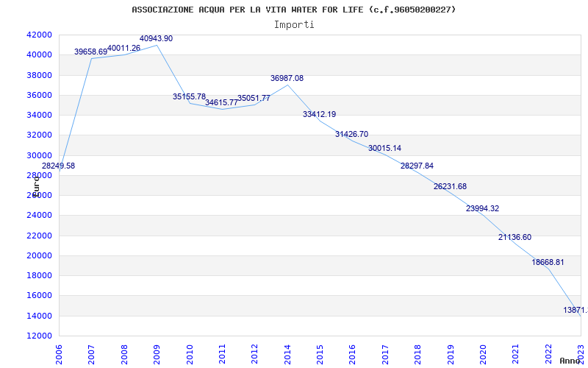
Task: Click x-axis year 2017
Action: point(385,355)
